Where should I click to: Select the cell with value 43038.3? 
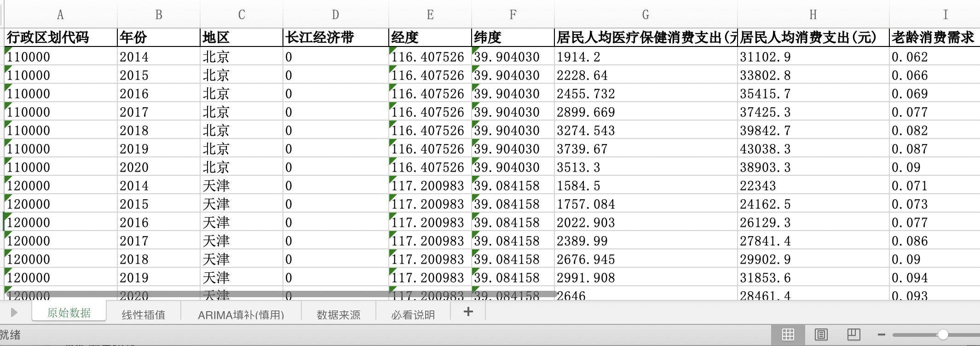click(813, 149)
